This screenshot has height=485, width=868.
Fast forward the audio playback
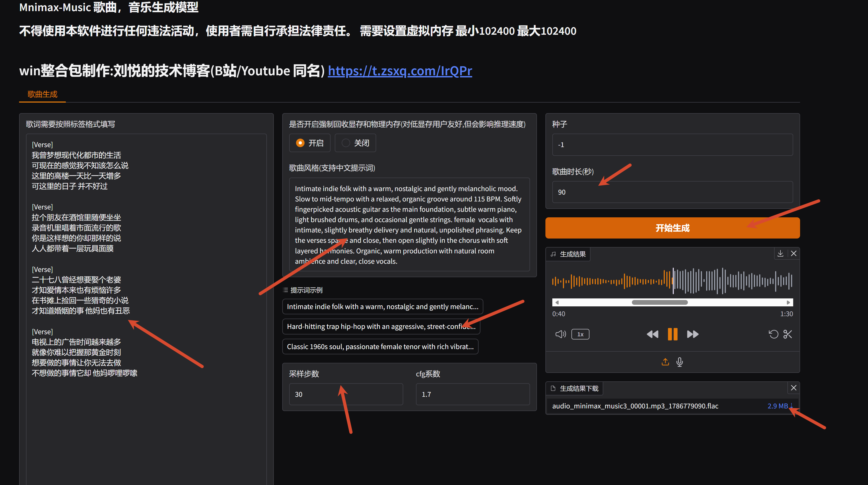pos(692,334)
